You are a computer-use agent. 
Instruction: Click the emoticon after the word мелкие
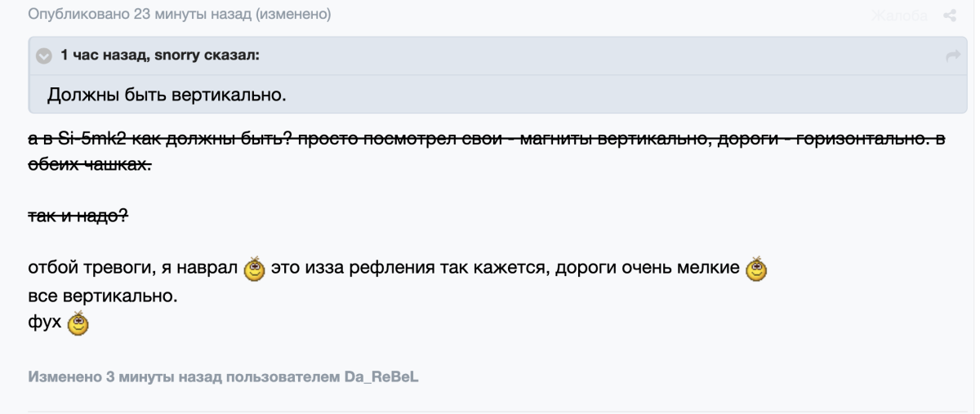pos(758,267)
